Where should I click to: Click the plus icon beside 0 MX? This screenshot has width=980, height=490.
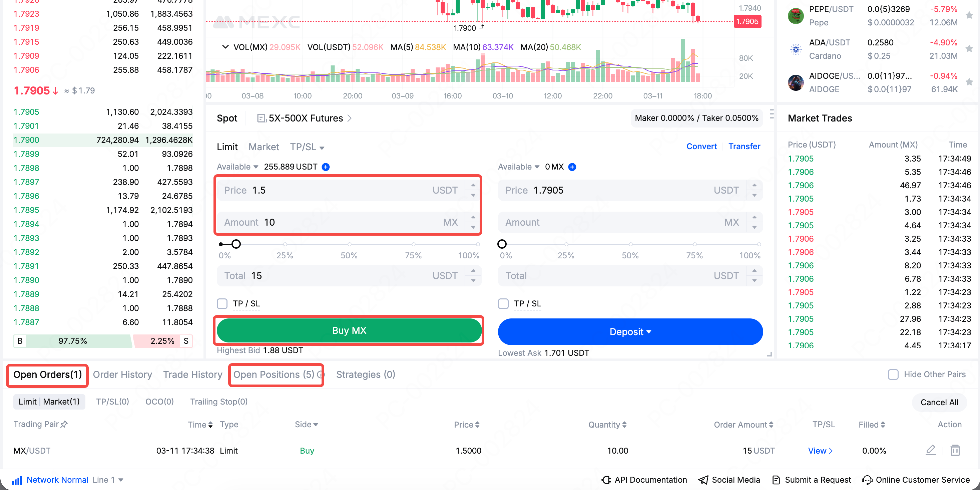tap(572, 167)
